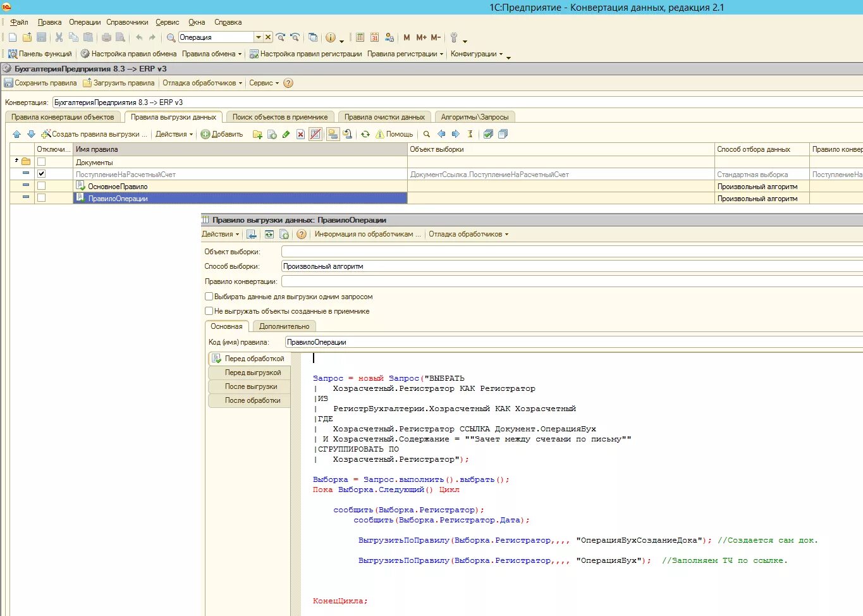This screenshot has width=863, height=616.
Task: Enable Выбирать данные для выгрузки одним запросом
Action: pos(209,297)
